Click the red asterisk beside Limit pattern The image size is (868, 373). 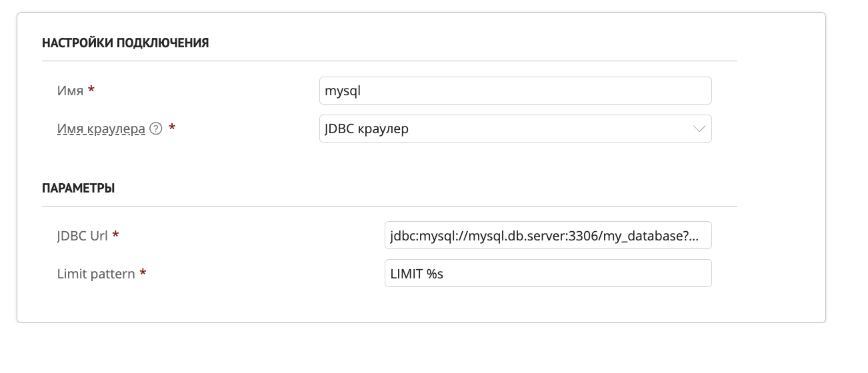pyautogui.click(x=143, y=272)
